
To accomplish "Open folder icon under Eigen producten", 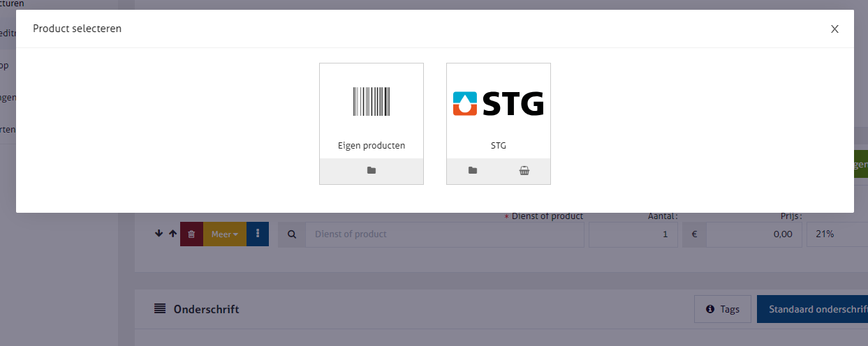I will click(x=372, y=170).
